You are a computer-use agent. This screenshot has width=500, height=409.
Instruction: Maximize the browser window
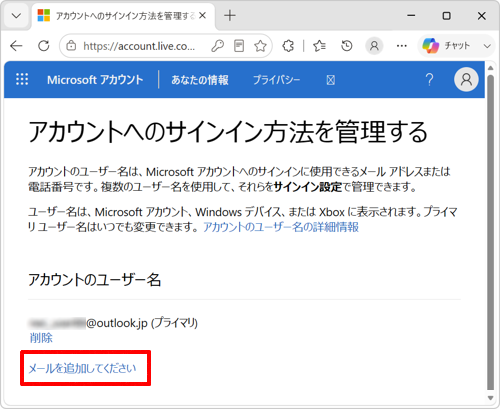[x=446, y=16]
